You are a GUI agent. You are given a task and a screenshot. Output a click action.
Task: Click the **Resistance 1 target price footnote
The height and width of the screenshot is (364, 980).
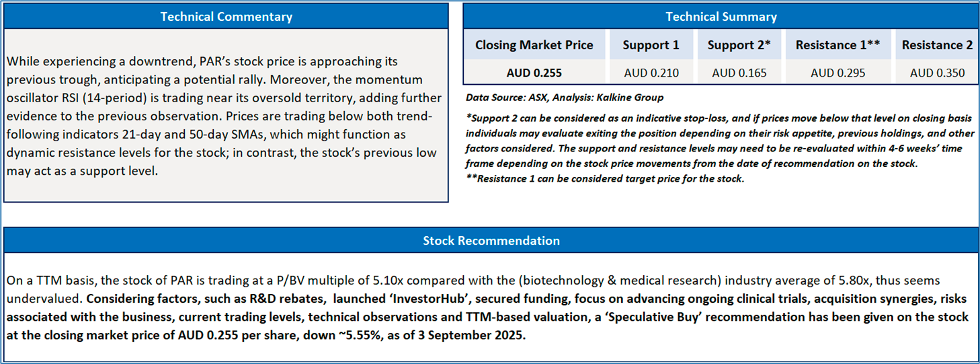605,179
